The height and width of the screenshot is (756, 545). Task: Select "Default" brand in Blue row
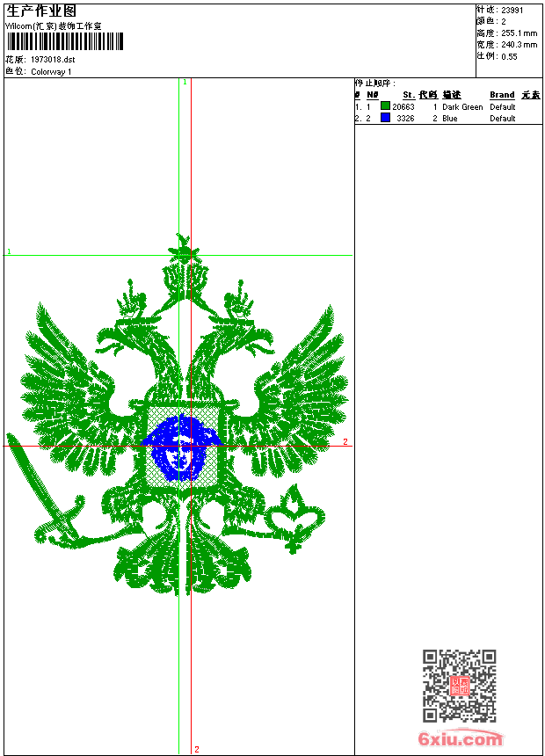503,119
